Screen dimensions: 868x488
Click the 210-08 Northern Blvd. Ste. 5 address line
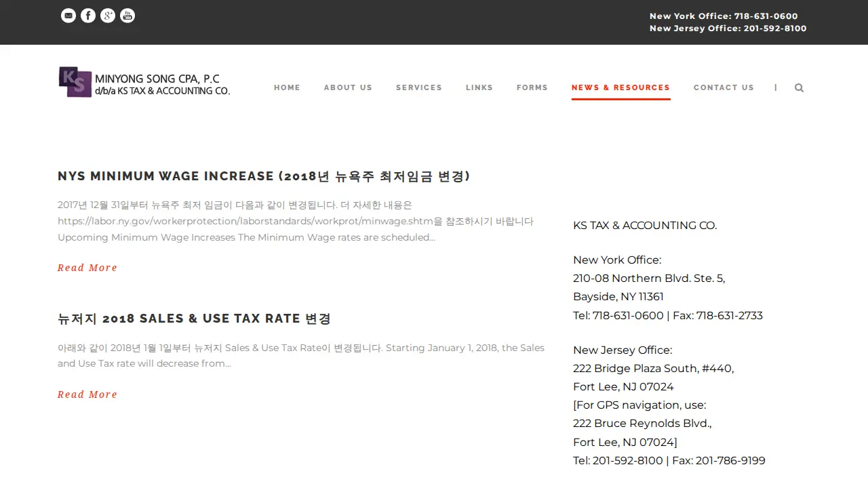649,279
